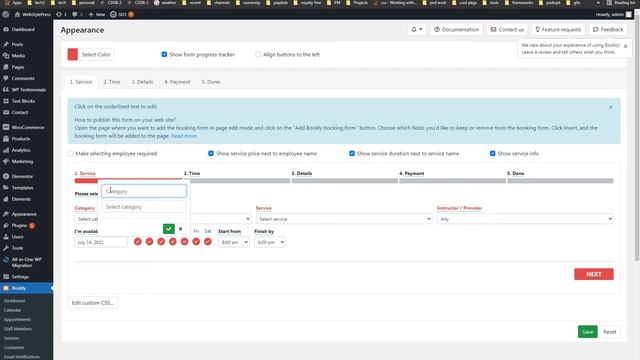Open the SEO admin bar item

click(x=122, y=14)
